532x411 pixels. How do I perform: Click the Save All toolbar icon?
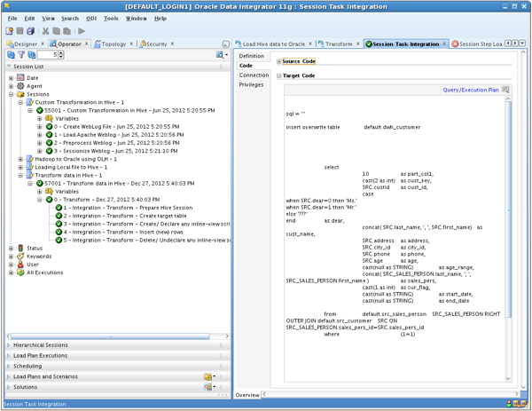(30, 31)
